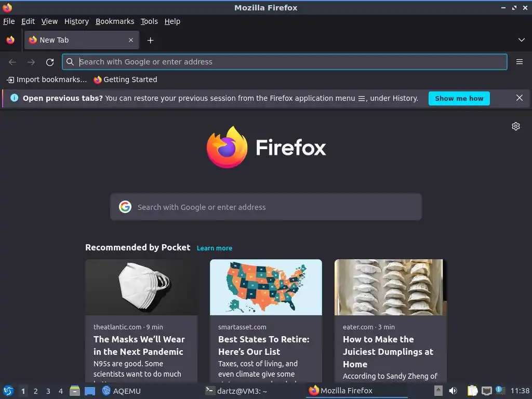This screenshot has height=399, width=532.
Task: Click the info icon in the notification bar
Action: coord(14,98)
